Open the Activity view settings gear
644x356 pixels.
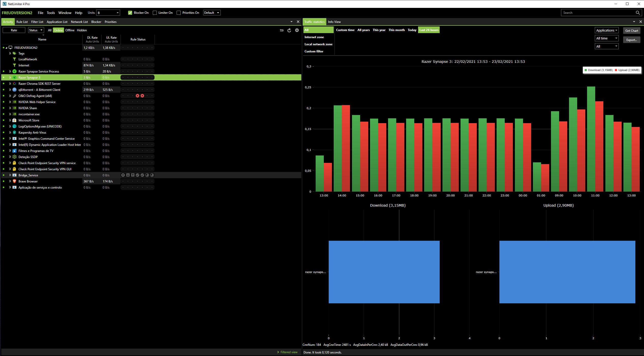[297, 30]
